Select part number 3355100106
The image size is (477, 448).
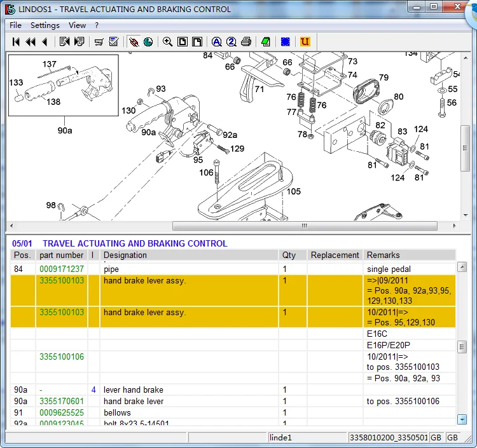[62, 356]
